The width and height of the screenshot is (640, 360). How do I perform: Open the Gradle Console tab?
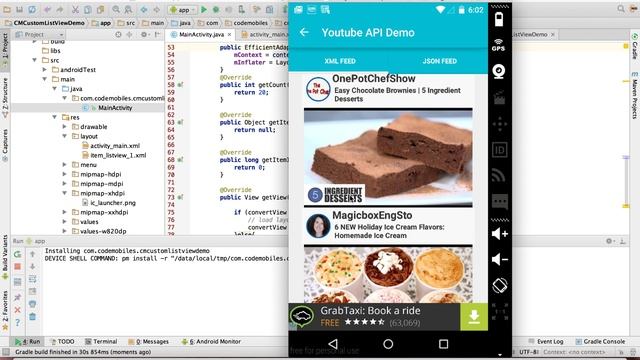[x=600, y=342]
